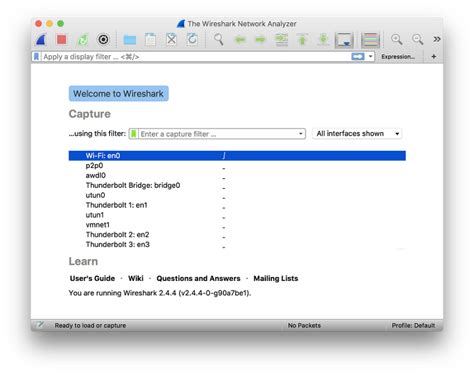Click the capture filter input field

click(x=218, y=134)
